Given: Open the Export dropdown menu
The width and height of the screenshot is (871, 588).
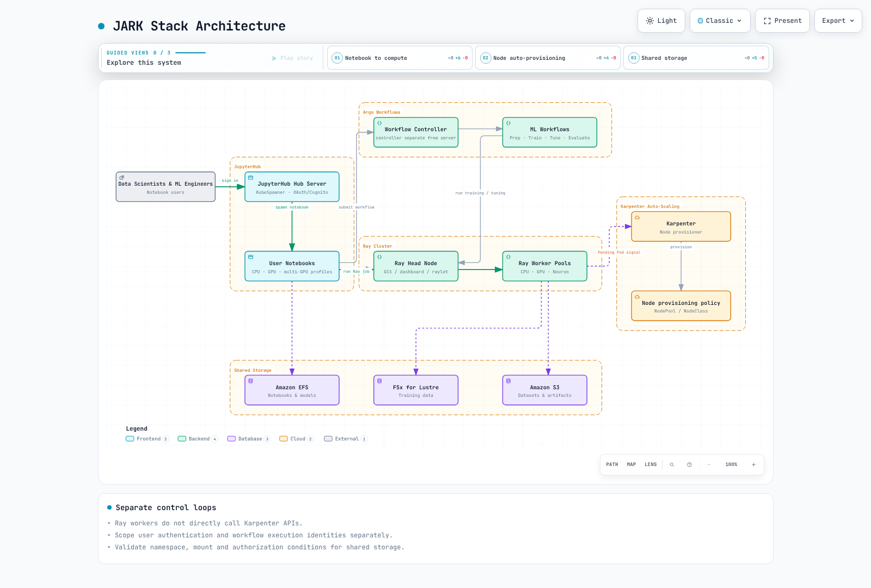Looking at the screenshot, I should (x=838, y=21).
